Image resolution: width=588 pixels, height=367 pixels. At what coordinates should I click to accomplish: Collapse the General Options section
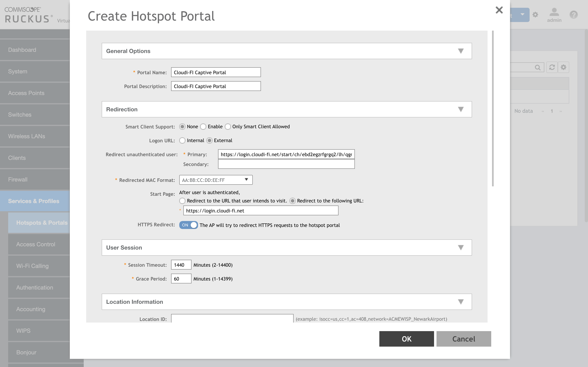pos(461,51)
